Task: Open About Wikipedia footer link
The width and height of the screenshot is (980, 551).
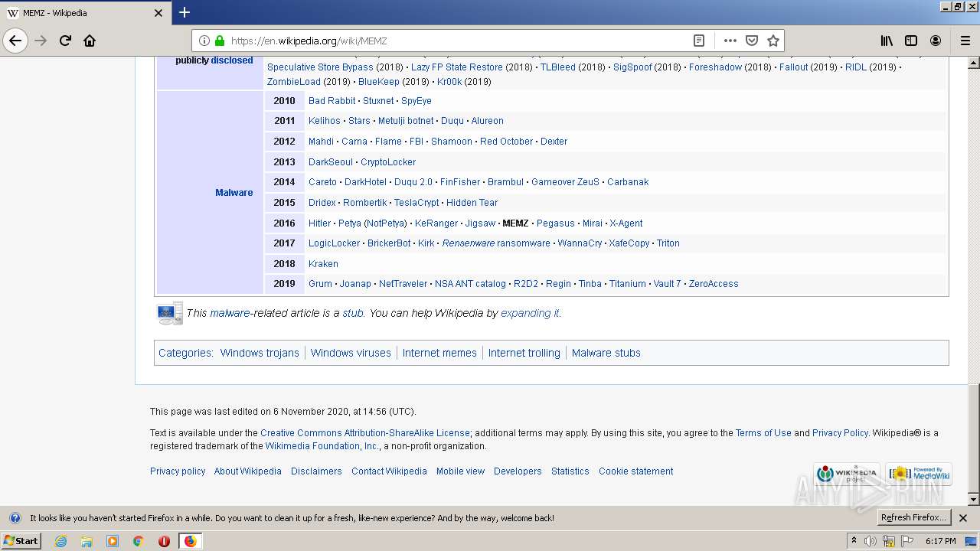Action: (248, 471)
